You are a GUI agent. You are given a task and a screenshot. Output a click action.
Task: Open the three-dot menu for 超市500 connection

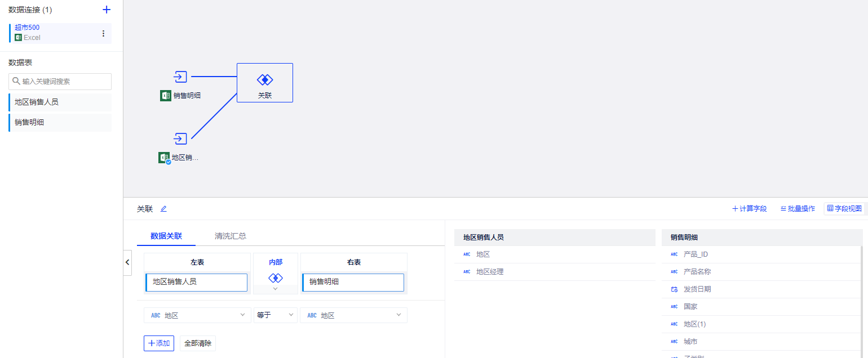click(103, 34)
